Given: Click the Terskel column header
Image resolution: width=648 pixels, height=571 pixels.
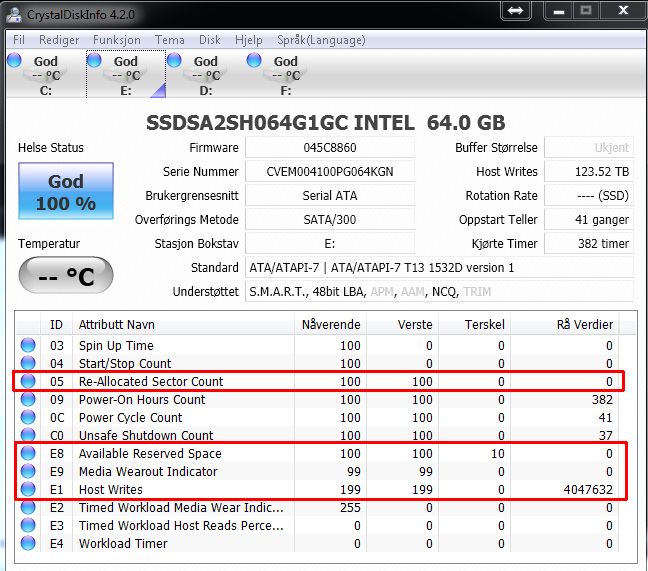Looking at the screenshot, I should click(x=474, y=324).
